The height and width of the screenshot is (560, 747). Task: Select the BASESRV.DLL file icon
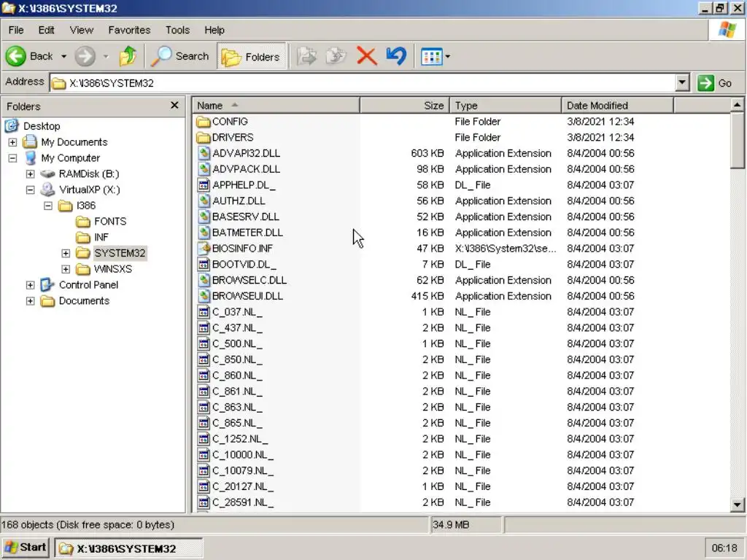pyautogui.click(x=204, y=217)
